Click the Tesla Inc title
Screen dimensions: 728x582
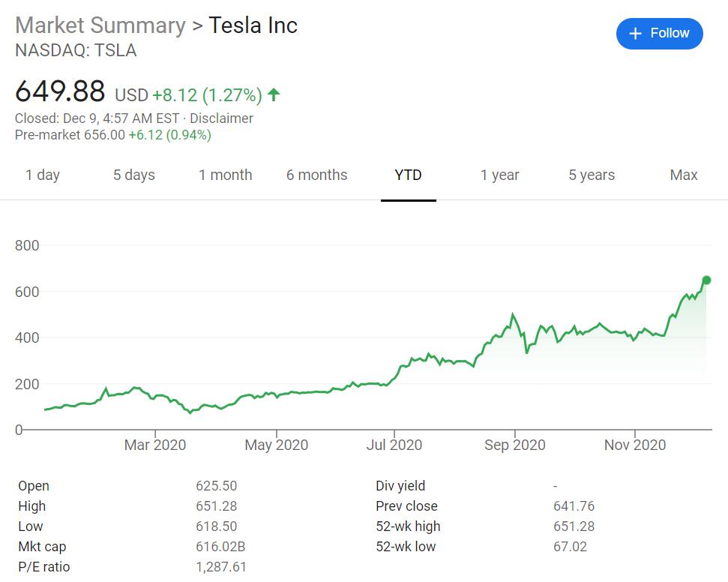(253, 25)
